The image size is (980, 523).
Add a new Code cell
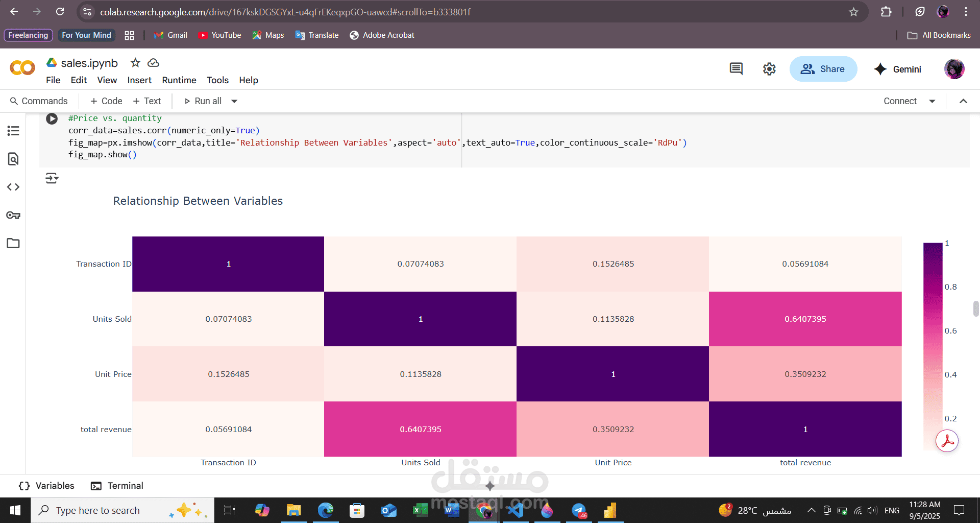point(106,101)
